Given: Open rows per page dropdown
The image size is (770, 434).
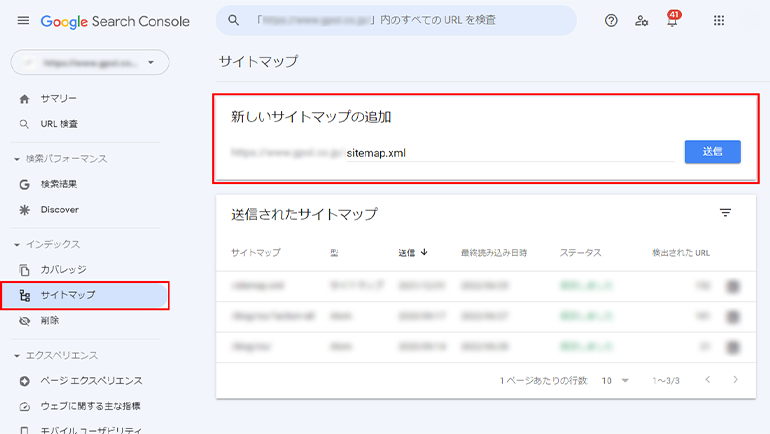Looking at the screenshot, I should tap(615, 381).
